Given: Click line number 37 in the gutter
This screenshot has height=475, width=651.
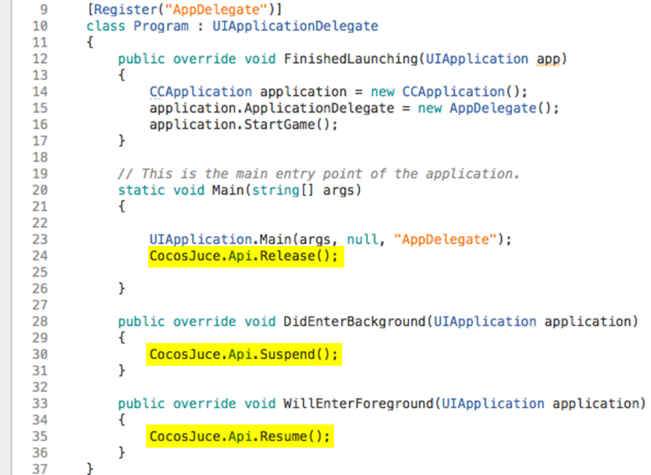Looking at the screenshot, I should tap(40, 469).
